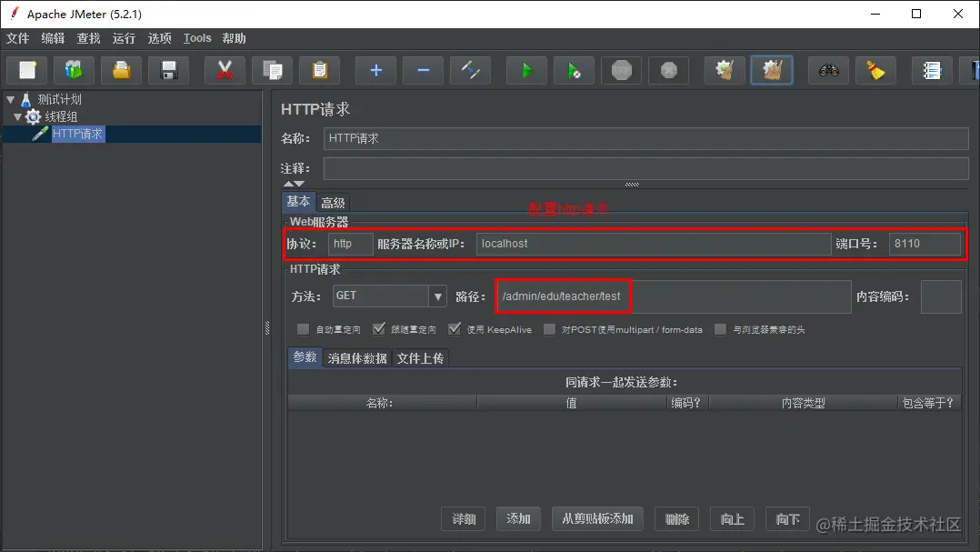Viewport: 980px width, 552px height.
Task: Open the Templates icon in toolbar
Action: coord(74,70)
